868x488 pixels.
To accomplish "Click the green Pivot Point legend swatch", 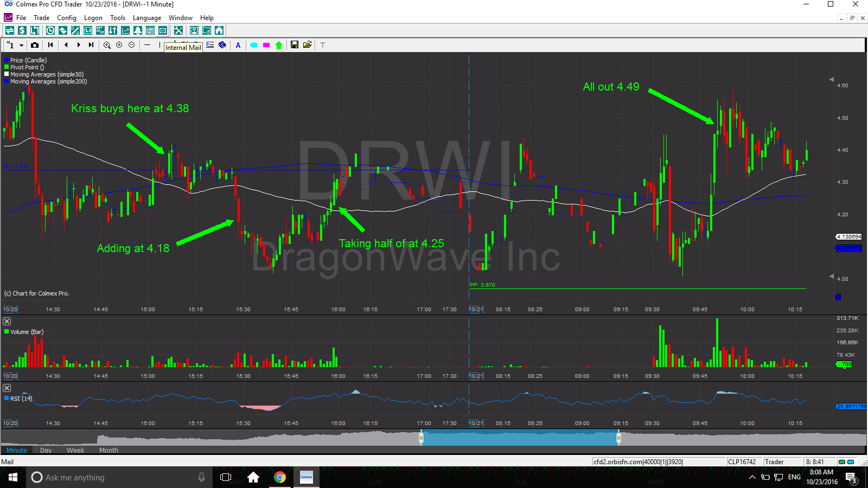I will [x=7, y=67].
